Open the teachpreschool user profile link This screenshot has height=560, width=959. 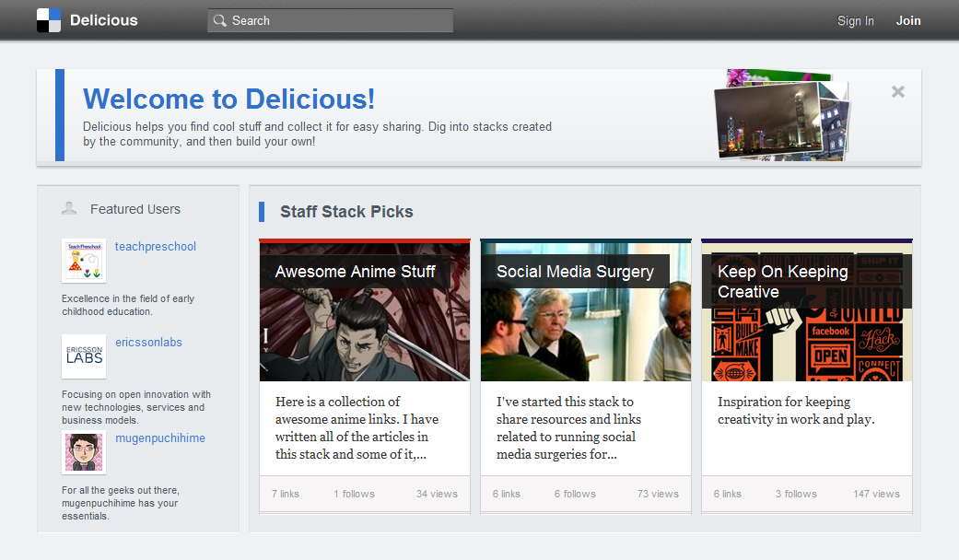point(156,246)
